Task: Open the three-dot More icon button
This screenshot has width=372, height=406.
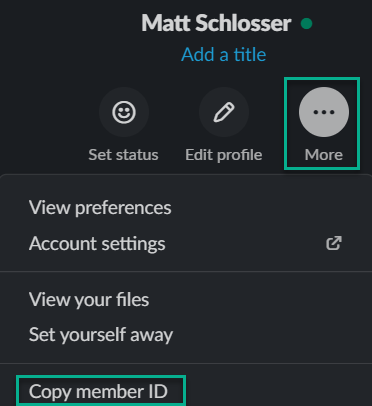Action: (x=324, y=112)
